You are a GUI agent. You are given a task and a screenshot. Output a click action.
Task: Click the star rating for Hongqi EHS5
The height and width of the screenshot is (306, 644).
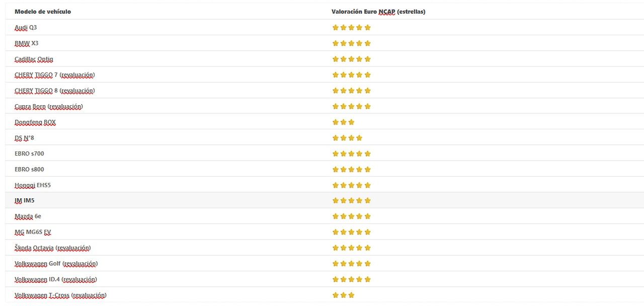click(x=351, y=185)
